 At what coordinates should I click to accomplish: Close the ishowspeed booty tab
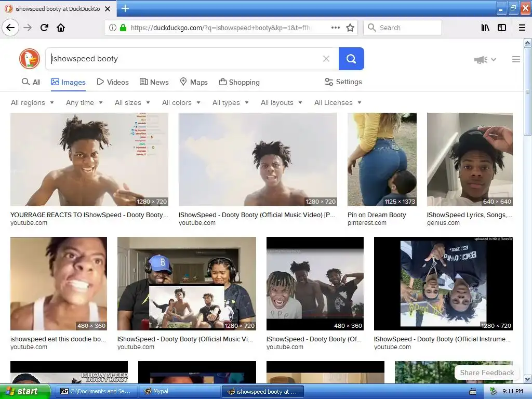(108, 9)
